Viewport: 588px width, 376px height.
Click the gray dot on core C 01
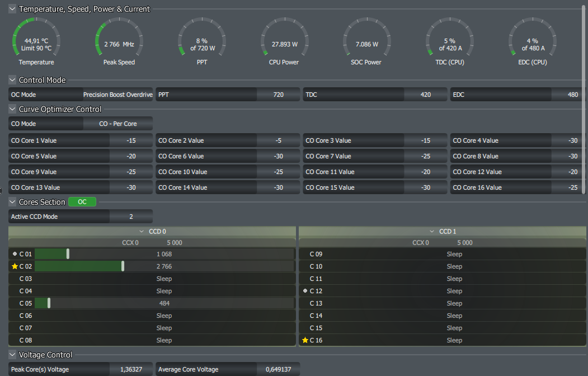tap(15, 254)
